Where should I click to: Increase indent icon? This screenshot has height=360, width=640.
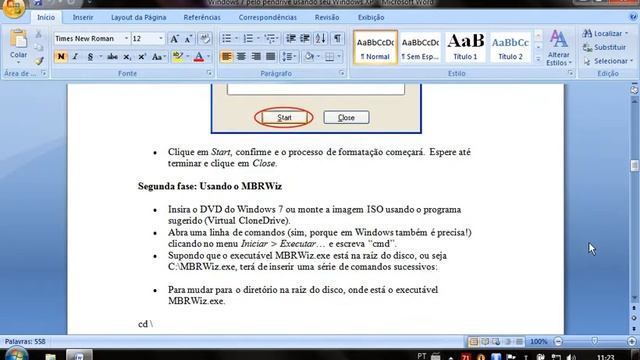pyautogui.click(x=305, y=39)
